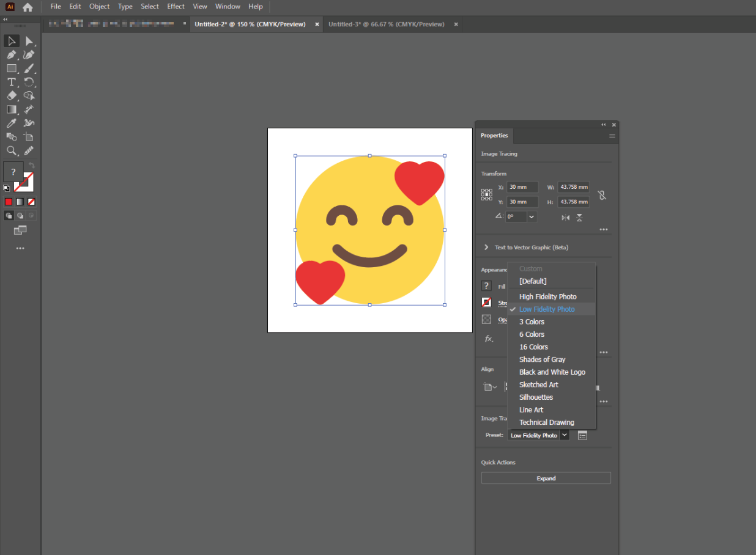Select the Pen tool
756x555 pixels.
pyautogui.click(x=12, y=54)
